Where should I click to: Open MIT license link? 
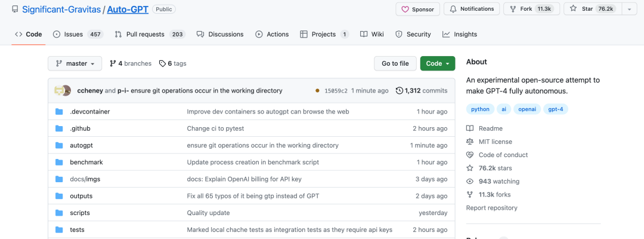pyautogui.click(x=489, y=142)
